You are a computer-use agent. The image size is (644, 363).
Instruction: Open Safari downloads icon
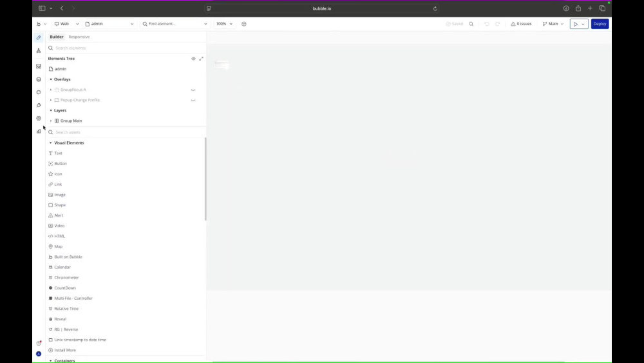point(566,8)
